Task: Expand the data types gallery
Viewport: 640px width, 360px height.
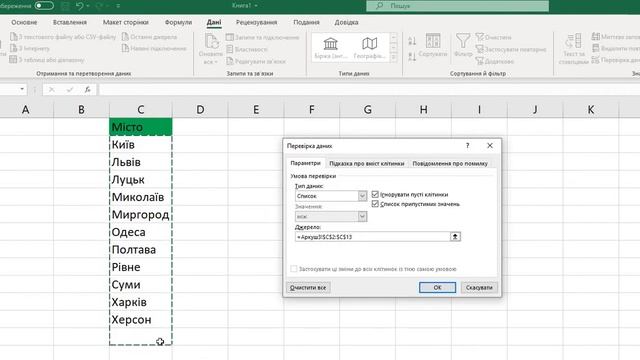Action: point(393,58)
